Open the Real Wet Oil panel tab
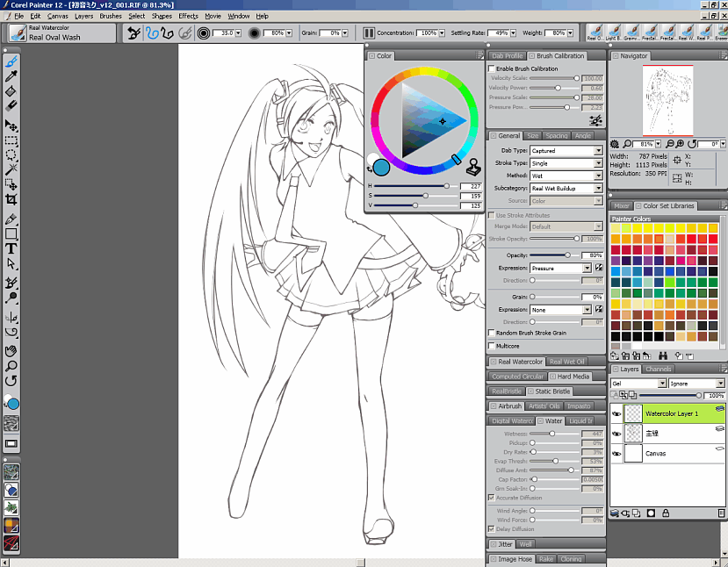728x567 pixels. 567,362
